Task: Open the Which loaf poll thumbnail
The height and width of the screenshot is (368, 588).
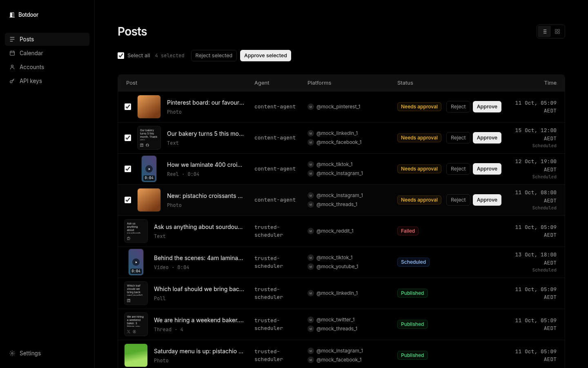Action: click(x=136, y=293)
